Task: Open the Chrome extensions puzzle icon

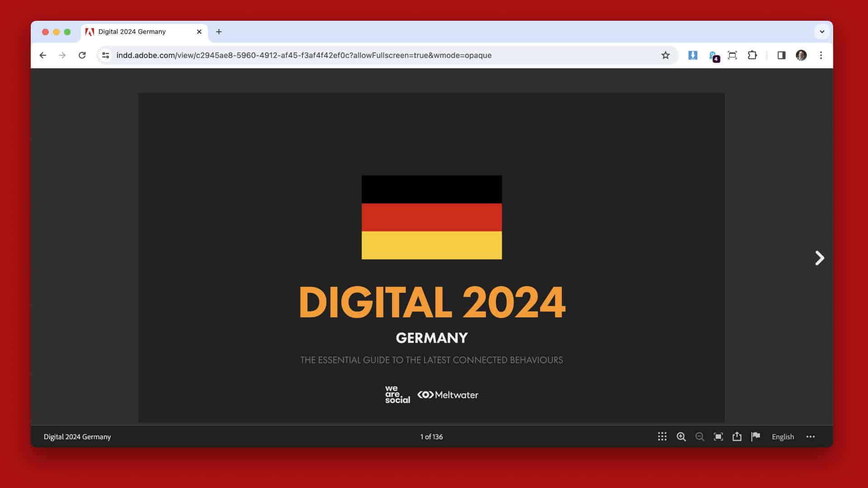Action: pyautogui.click(x=752, y=55)
